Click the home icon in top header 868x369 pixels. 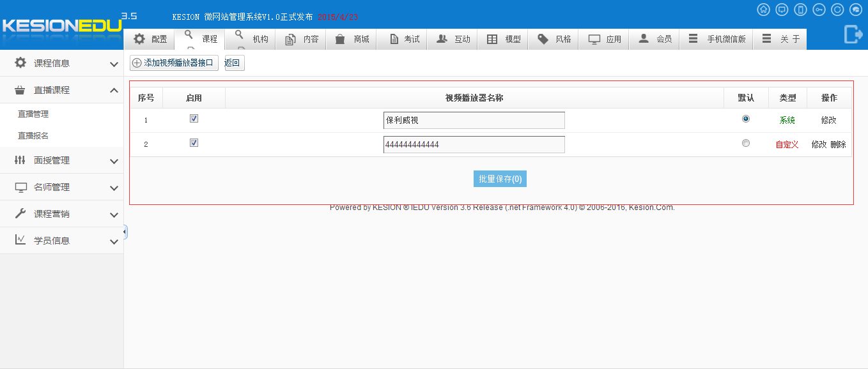click(x=763, y=10)
